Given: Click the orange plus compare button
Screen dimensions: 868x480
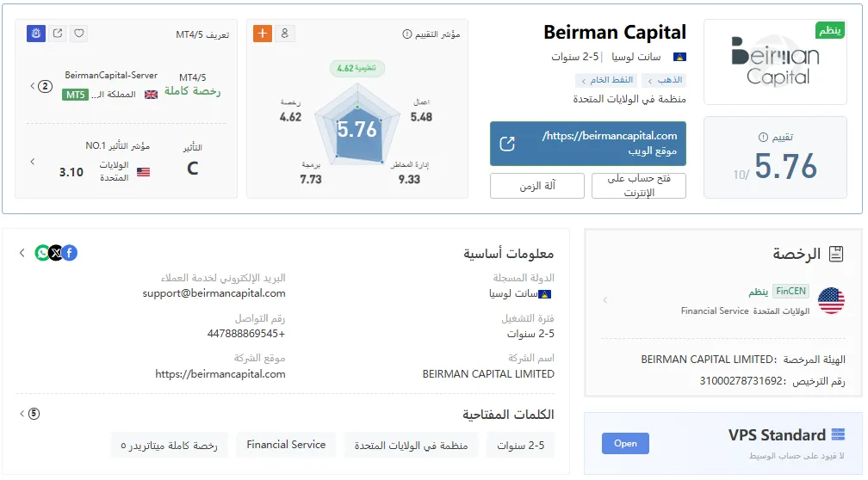Looking at the screenshot, I should [x=263, y=34].
